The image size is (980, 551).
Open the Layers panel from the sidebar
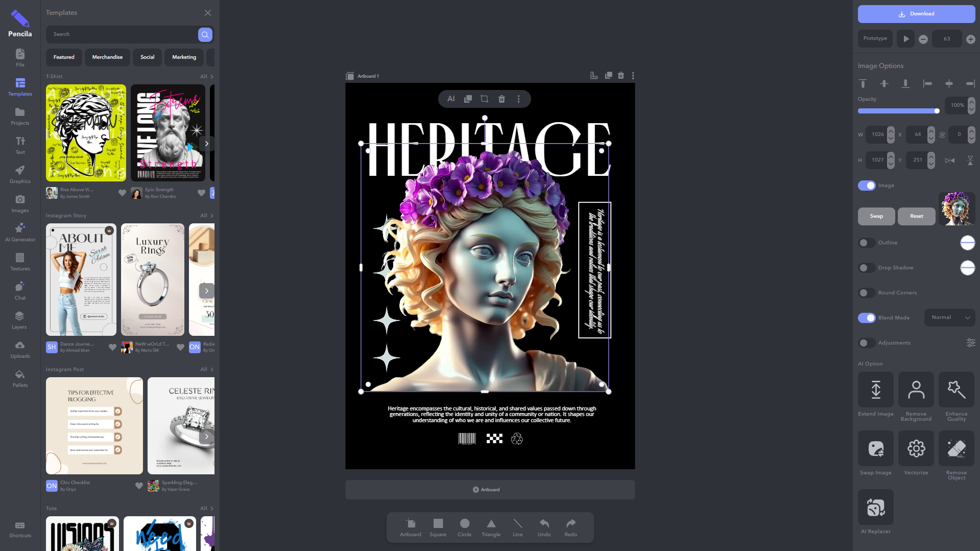[x=19, y=319]
